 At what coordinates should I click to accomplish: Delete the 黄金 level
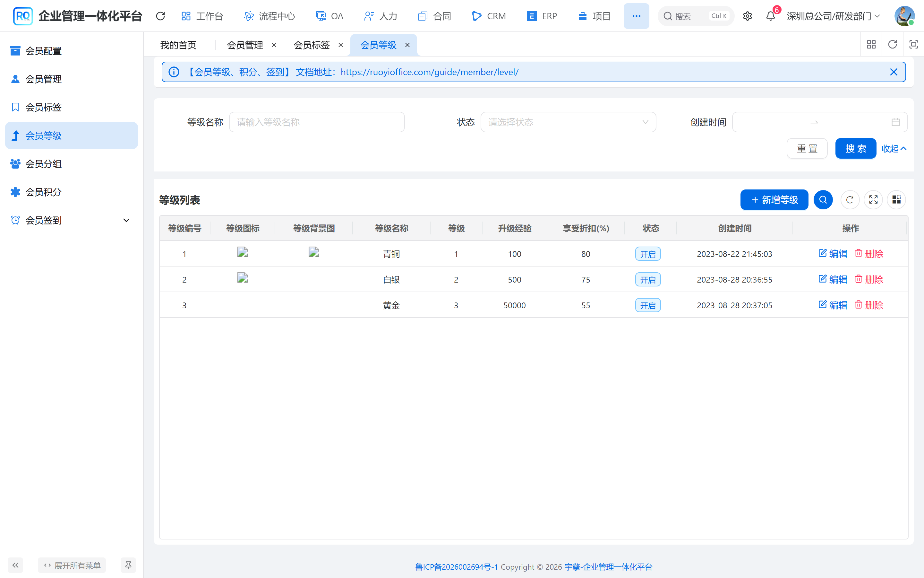[868, 305]
